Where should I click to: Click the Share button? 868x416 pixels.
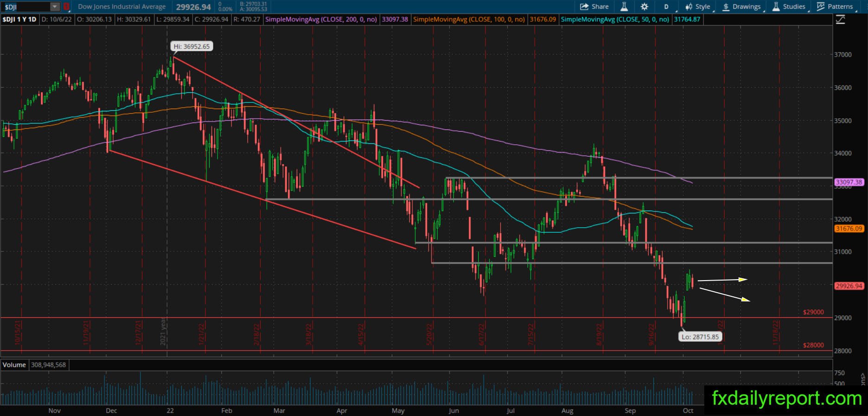click(594, 6)
